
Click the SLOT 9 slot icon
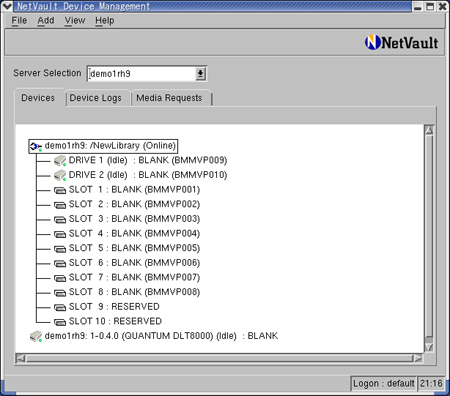coord(60,307)
